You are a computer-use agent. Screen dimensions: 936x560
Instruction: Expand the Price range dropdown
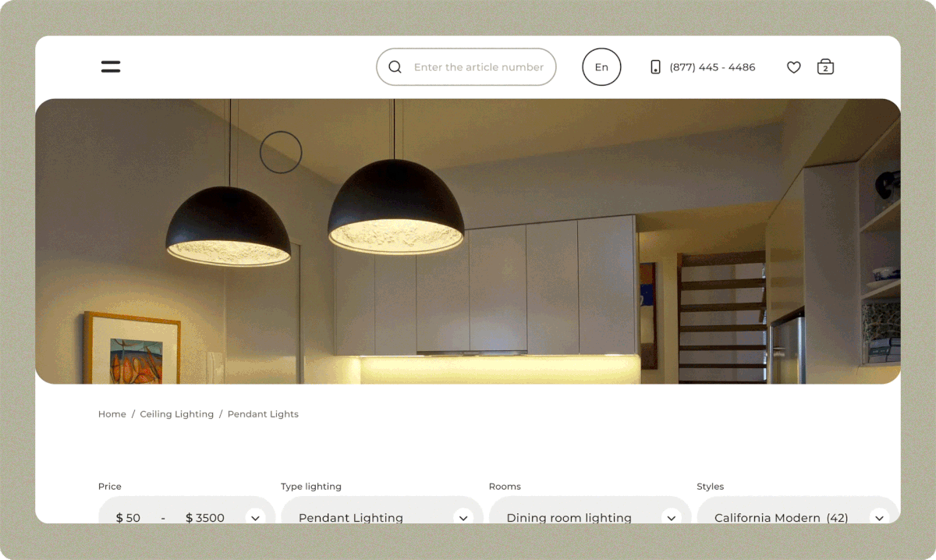pyautogui.click(x=255, y=517)
